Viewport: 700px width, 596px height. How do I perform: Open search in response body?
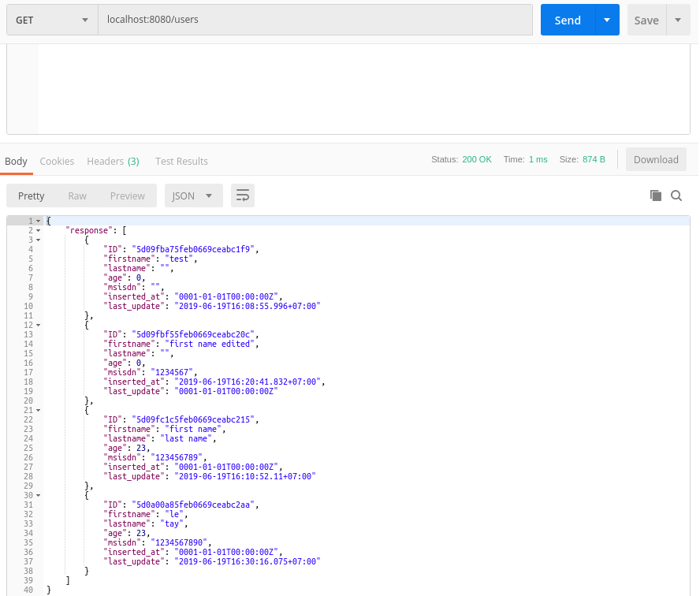click(676, 196)
